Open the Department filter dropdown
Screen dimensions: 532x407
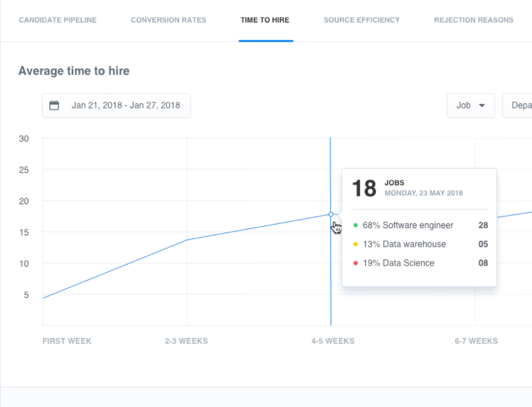(521, 105)
